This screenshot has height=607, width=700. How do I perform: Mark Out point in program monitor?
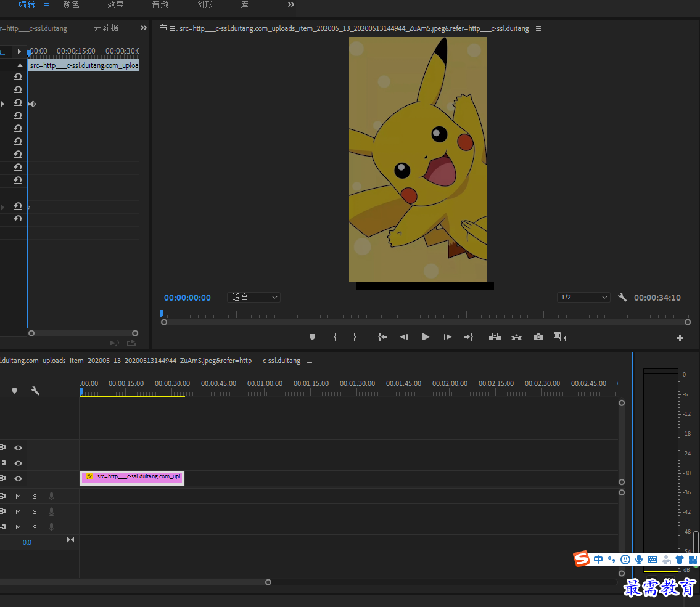tap(355, 337)
